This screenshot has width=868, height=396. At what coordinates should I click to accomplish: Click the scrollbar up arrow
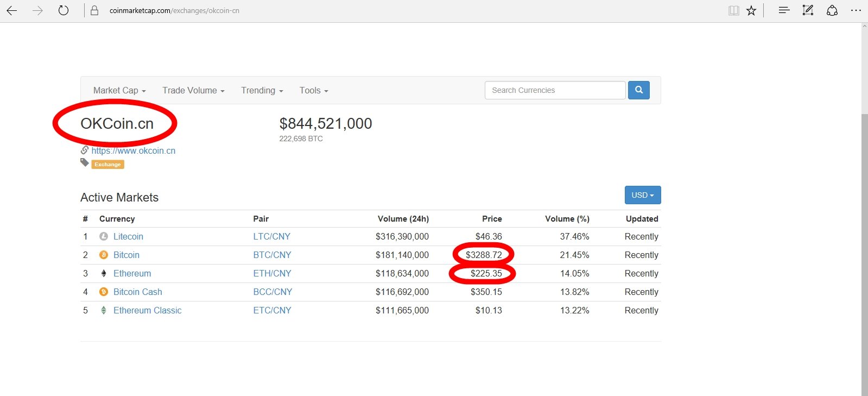click(x=864, y=27)
